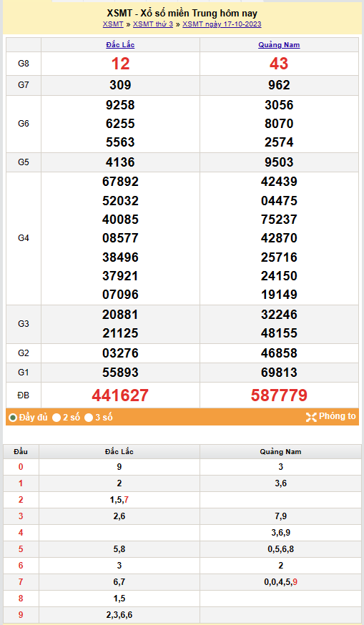The height and width of the screenshot is (625, 364).
Task: Click special prize number 441627
Action: coord(120,395)
